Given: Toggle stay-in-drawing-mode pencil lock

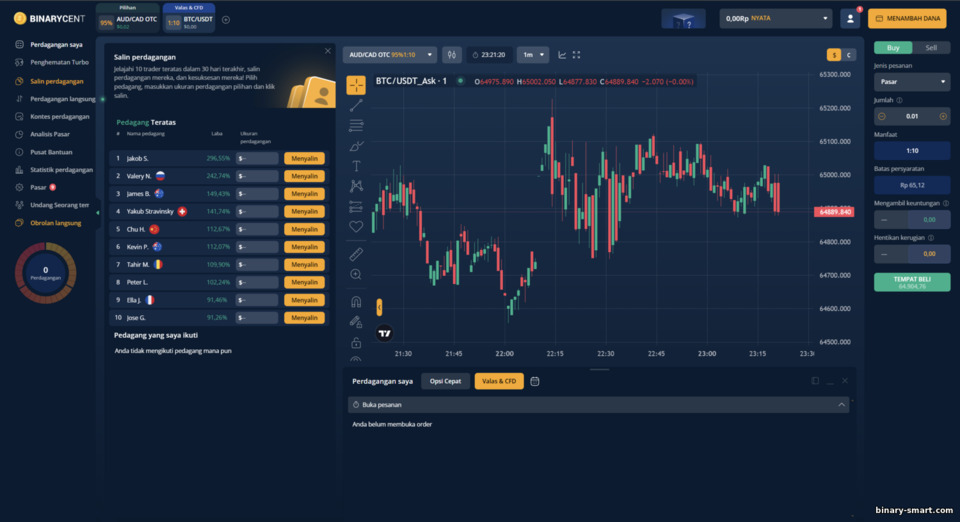Looking at the screenshot, I should pyautogui.click(x=356, y=322).
